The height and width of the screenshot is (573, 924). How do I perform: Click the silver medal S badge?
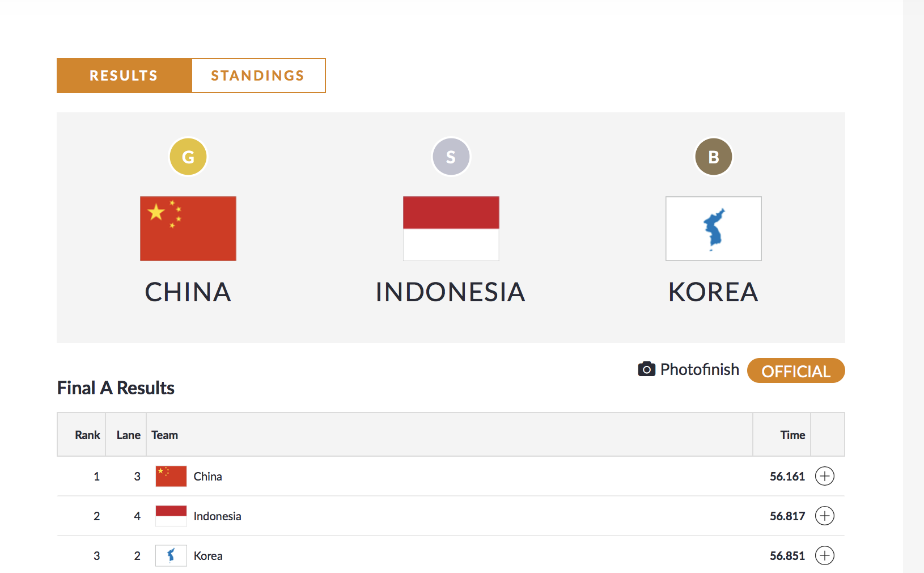[451, 157]
